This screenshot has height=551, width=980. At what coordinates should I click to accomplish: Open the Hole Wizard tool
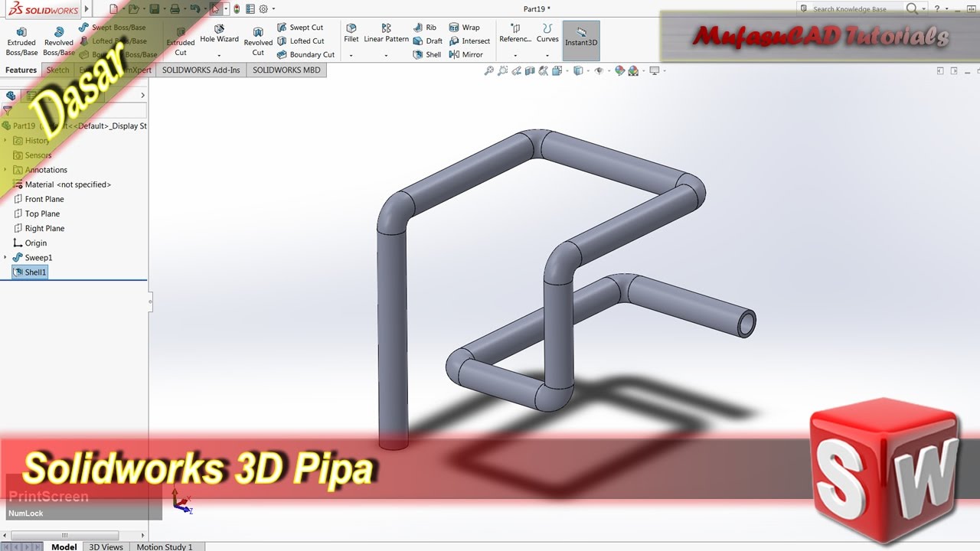[x=219, y=34]
